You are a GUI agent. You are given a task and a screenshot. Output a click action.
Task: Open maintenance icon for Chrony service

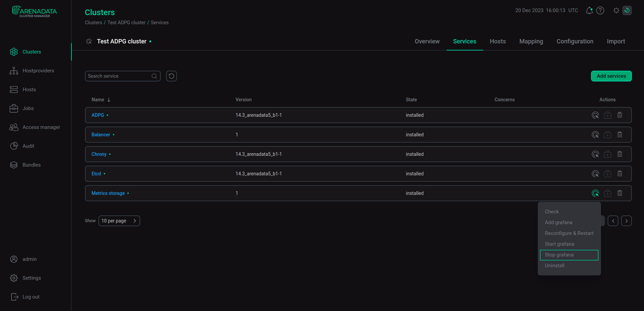pyautogui.click(x=608, y=154)
